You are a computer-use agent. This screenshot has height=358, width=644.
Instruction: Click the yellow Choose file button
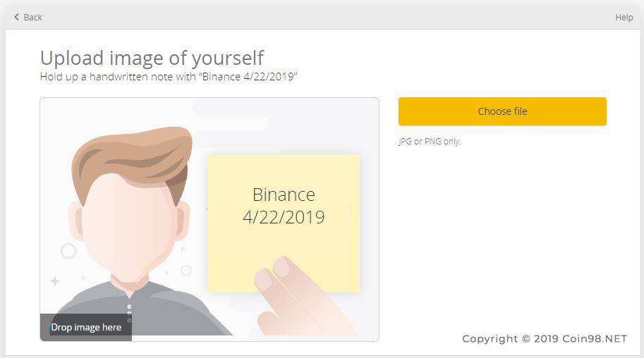[x=502, y=111]
